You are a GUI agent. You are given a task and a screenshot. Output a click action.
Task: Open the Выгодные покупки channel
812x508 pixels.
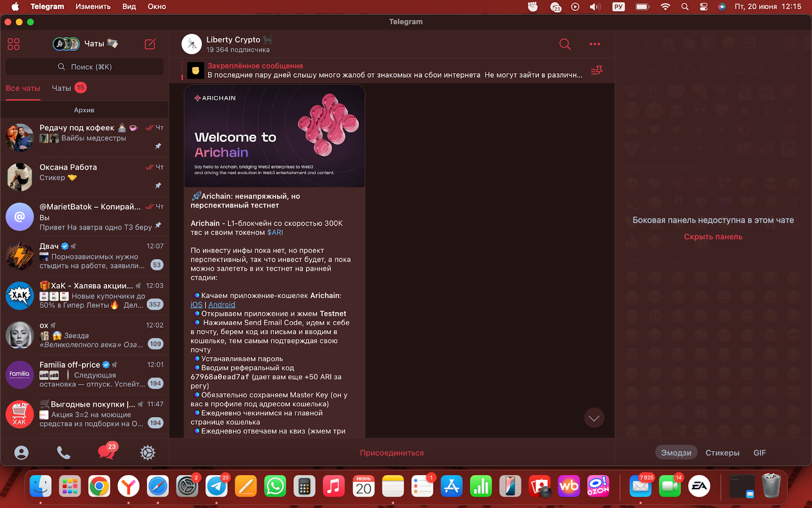click(x=84, y=415)
